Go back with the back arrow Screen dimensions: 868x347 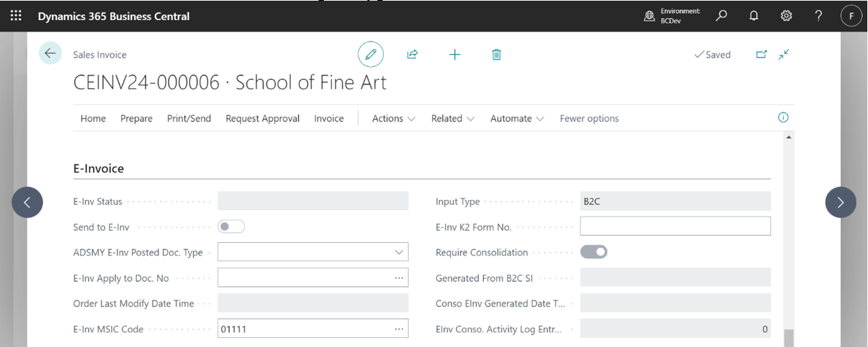[50, 53]
